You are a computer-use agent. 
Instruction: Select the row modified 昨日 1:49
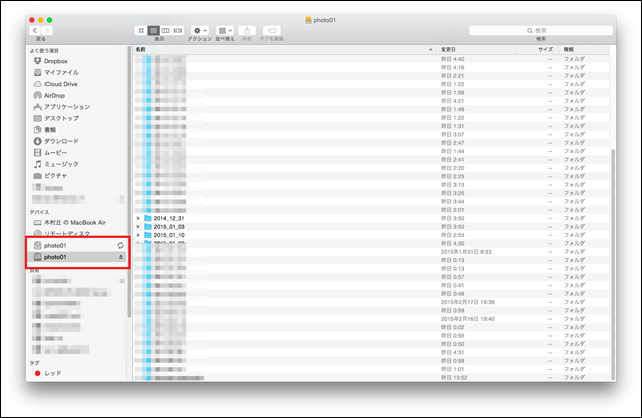[x=371, y=109]
